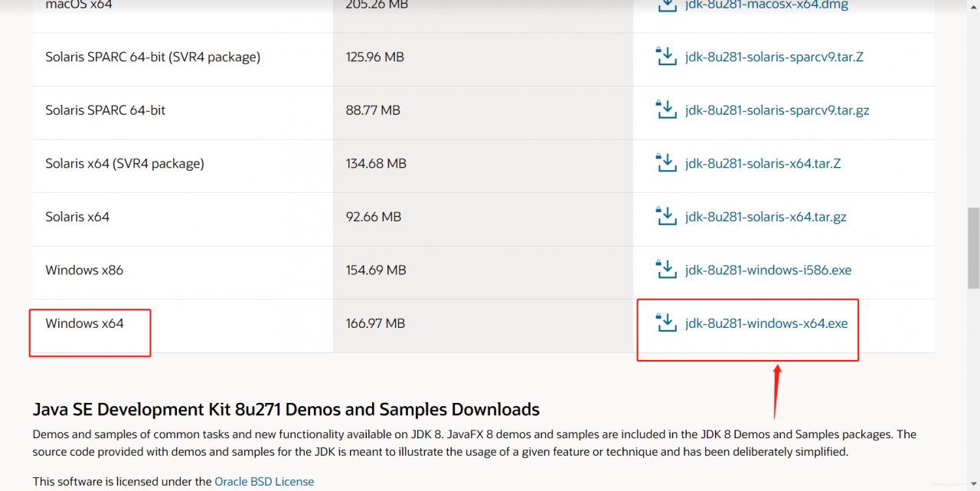
Task: Download jdk-8u281-solaris-sparcv9.tar.Z file link
Action: coord(774,57)
